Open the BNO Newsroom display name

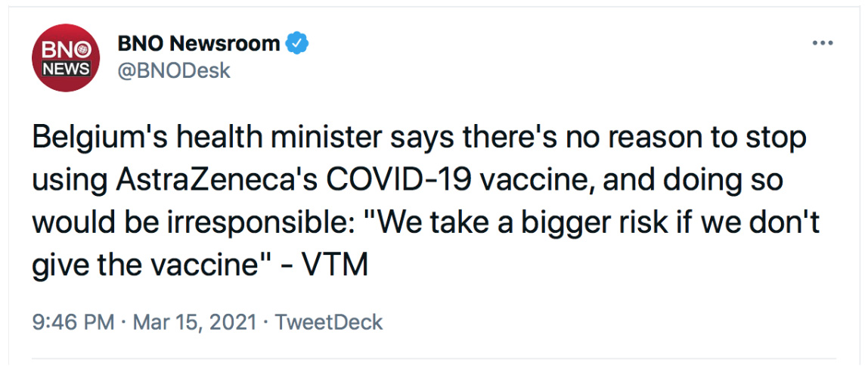[198, 44]
